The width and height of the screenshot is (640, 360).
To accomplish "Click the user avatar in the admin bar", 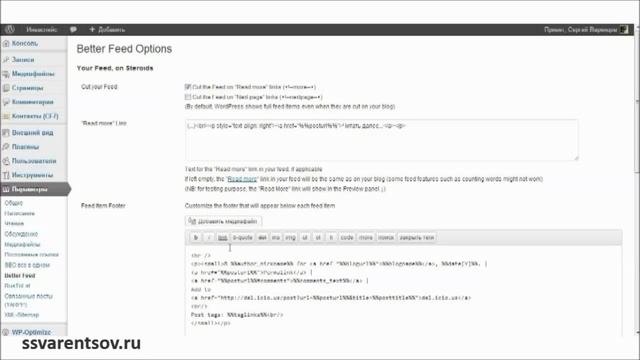I will coord(624,29).
